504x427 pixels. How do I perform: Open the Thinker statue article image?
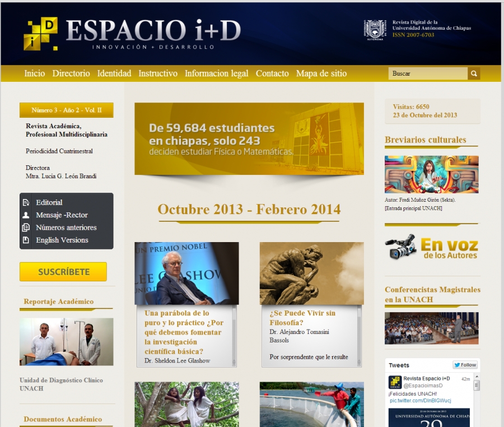[312, 273]
